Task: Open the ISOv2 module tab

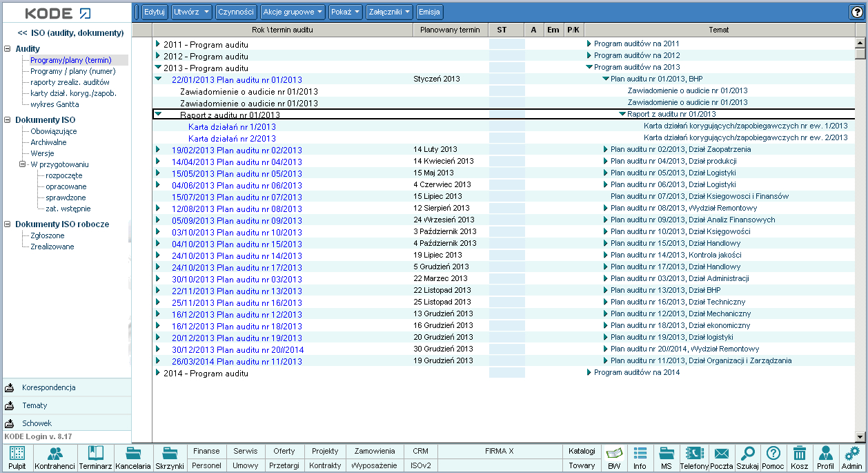Action: pos(421,465)
